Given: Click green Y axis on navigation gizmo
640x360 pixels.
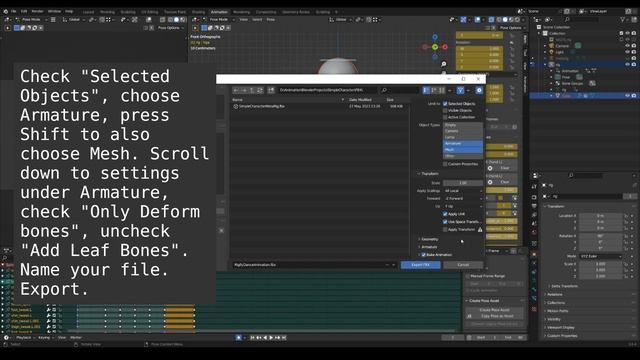Looking at the screenshot, I should [x=435, y=47].
